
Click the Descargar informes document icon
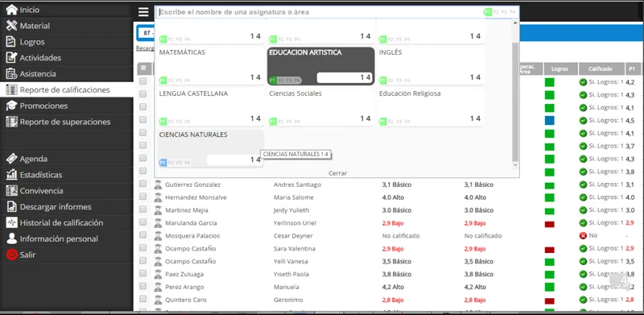(x=12, y=207)
